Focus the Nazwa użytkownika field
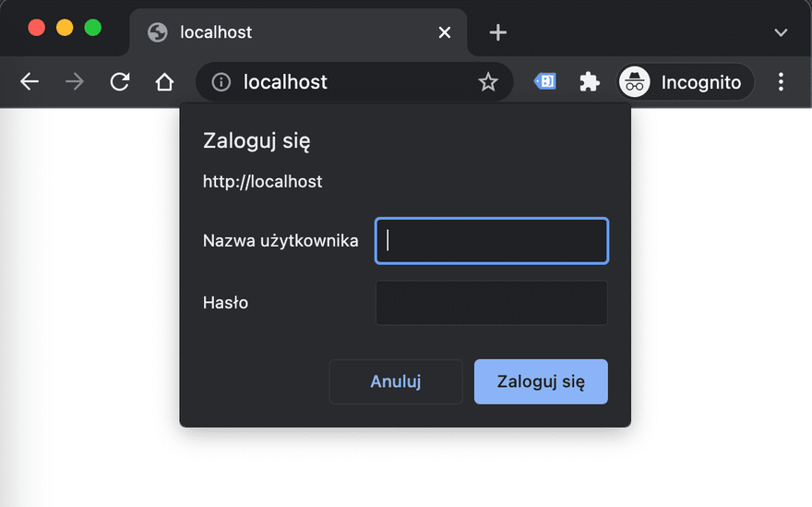 click(492, 241)
